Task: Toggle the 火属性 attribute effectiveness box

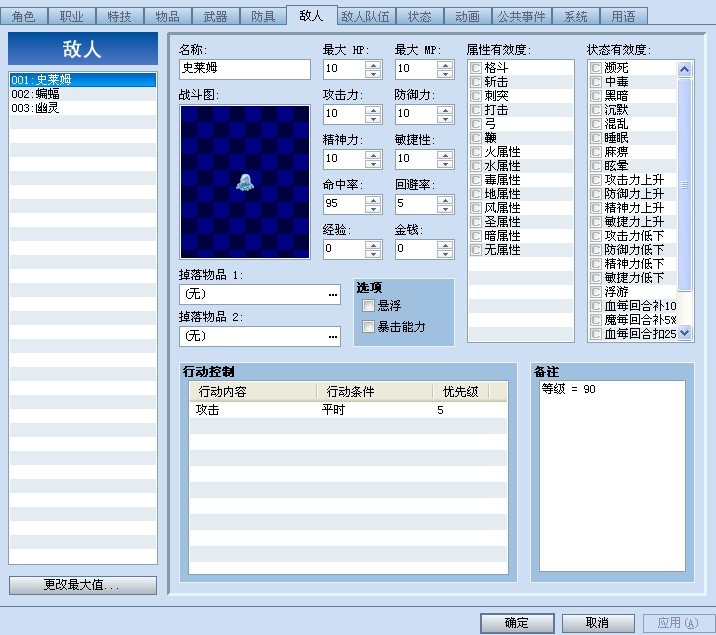Action: (x=476, y=152)
